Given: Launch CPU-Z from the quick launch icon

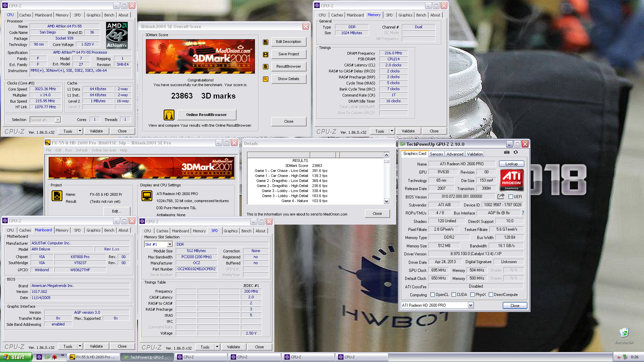Looking at the screenshot, I should (39, 357).
